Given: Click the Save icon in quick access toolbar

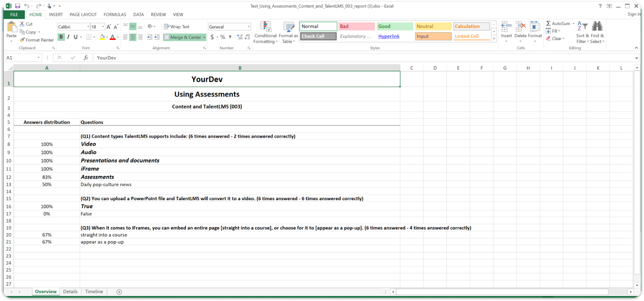Looking at the screenshot, I should [18, 6].
